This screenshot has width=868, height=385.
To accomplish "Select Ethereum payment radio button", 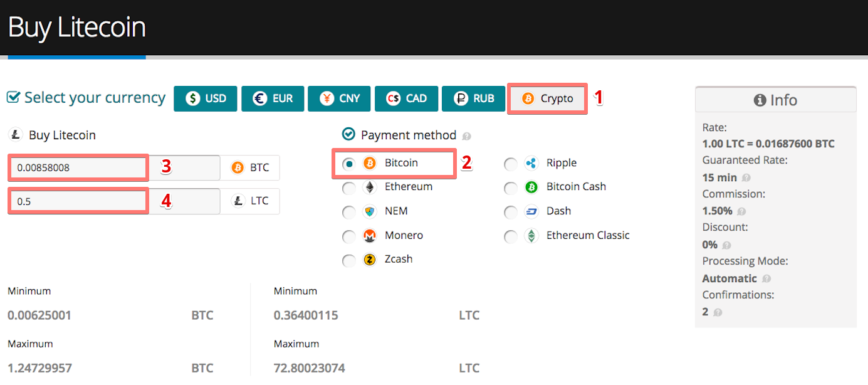I will (349, 187).
